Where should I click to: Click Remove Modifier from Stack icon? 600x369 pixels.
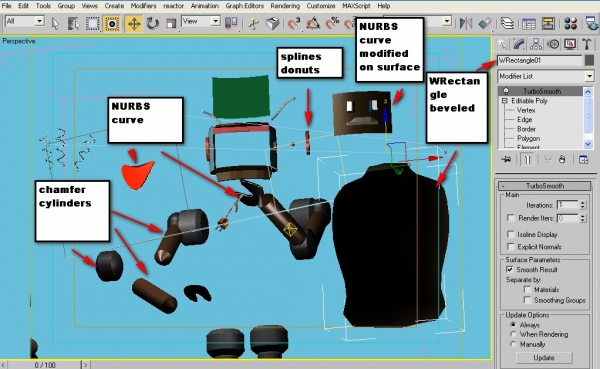(x=562, y=159)
